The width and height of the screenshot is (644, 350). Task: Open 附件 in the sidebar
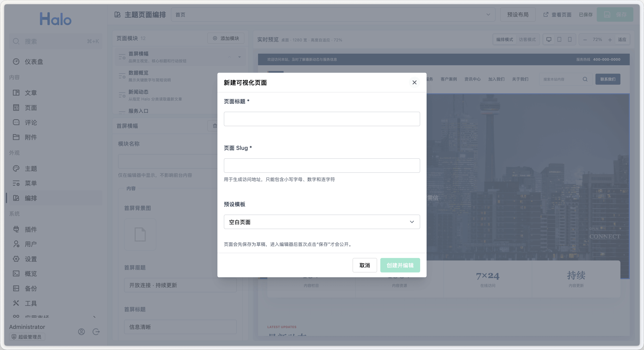pyautogui.click(x=56, y=137)
